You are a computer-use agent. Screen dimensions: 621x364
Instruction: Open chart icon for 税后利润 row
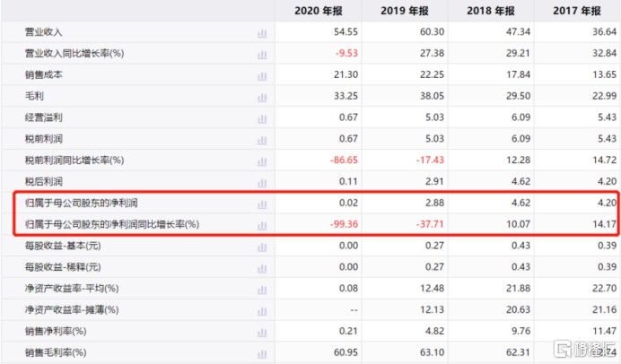pos(262,181)
